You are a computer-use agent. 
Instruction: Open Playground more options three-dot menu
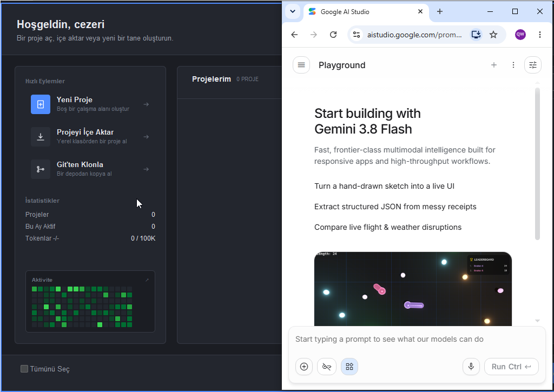(513, 65)
